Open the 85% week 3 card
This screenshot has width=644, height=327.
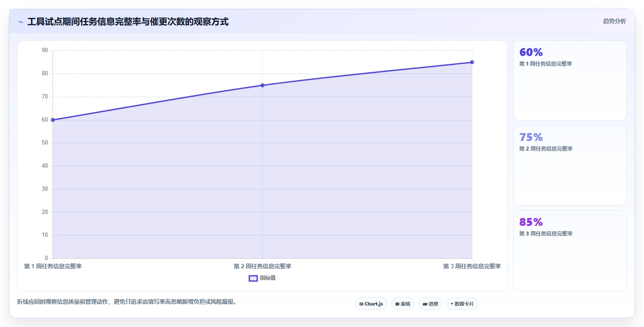click(x=570, y=250)
